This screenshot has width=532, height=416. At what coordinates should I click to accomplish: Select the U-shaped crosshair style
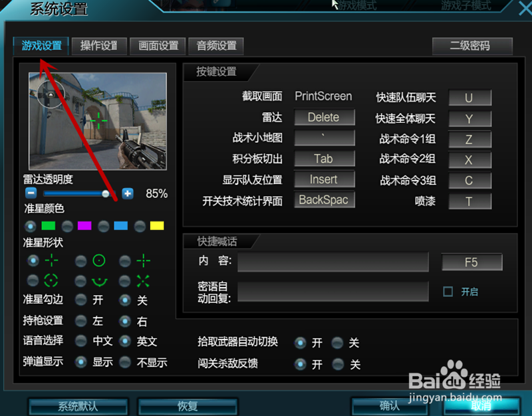pos(80,280)
